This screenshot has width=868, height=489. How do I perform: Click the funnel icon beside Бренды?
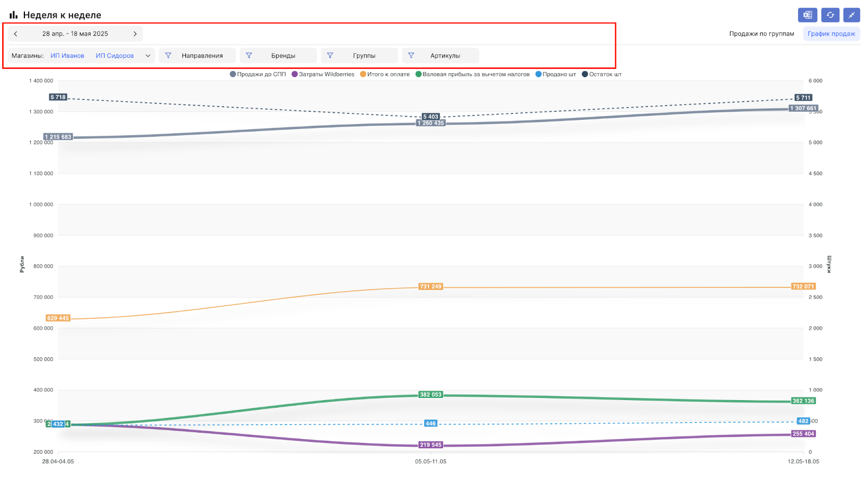[x=249, y=55]
